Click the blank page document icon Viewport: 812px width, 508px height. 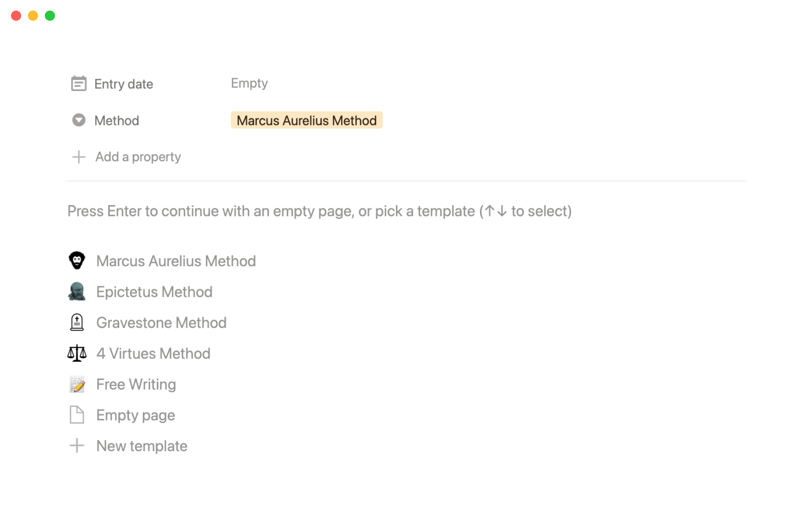coord(77,415)
